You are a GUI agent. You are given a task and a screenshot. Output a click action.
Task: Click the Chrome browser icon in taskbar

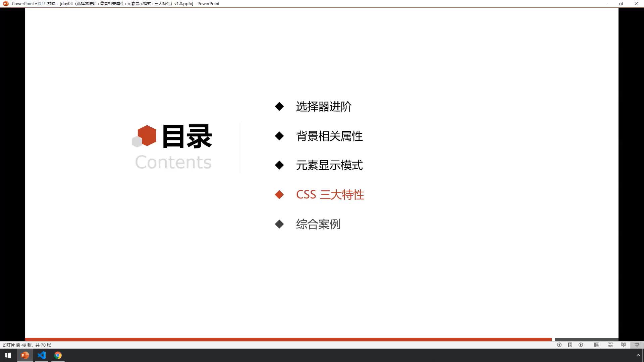coord(58,355)
